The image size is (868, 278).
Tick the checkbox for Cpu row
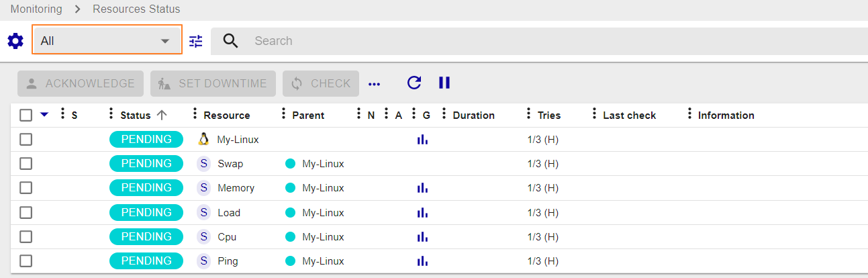click(x=26, y=237)
